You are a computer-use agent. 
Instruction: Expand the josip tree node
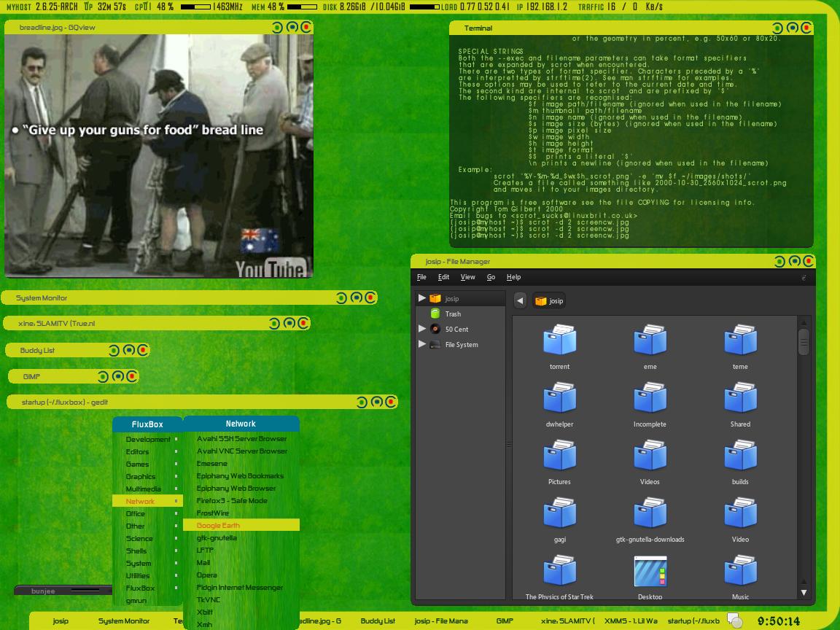[x=422, y=297]
